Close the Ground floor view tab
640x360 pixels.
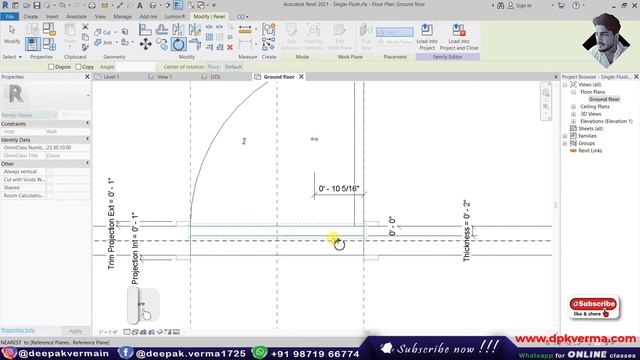click(x=301, y=77)
